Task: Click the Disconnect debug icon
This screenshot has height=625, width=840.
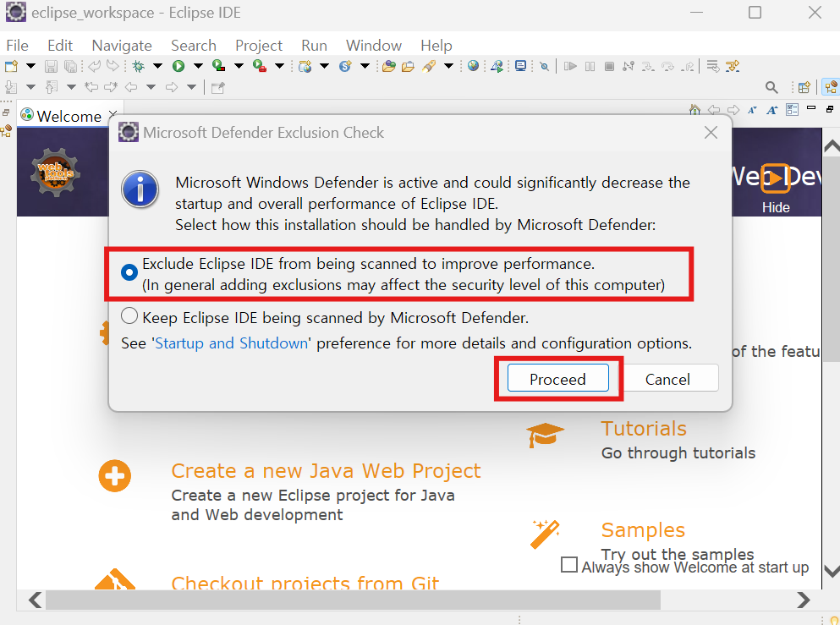Action: [629, 67]
